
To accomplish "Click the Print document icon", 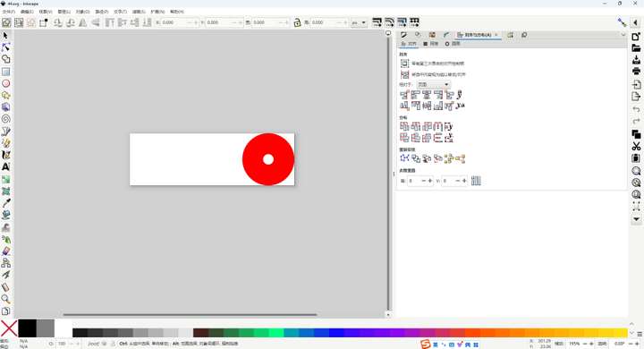I will 636,71.
